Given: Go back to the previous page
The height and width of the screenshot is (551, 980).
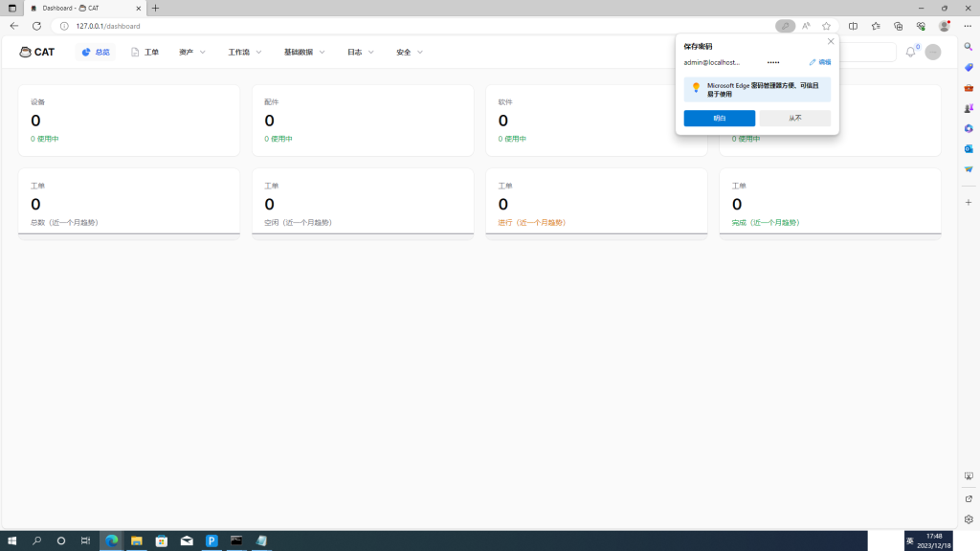Looking at the screenshot, I should click(x=13, y=26).
